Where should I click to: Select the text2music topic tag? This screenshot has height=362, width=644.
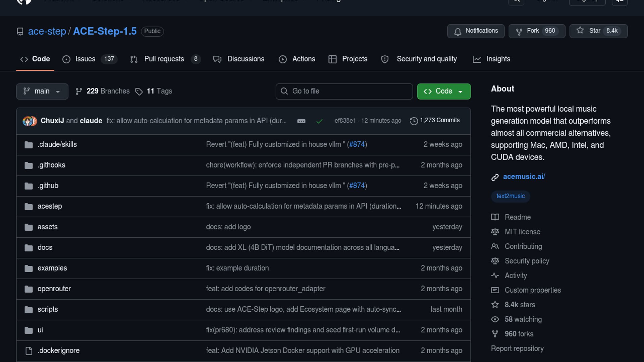point(510,196)
